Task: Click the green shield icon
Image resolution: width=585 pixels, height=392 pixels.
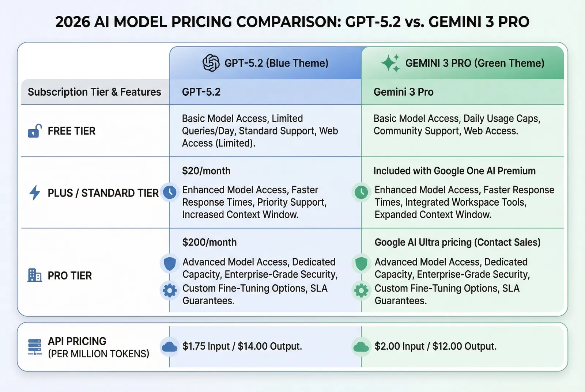Action: point(361,263)
